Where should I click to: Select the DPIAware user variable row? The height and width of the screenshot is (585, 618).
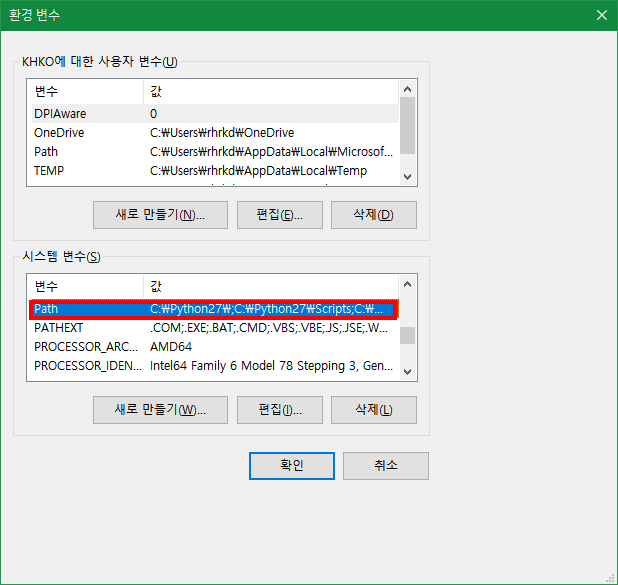pos(215,114)
